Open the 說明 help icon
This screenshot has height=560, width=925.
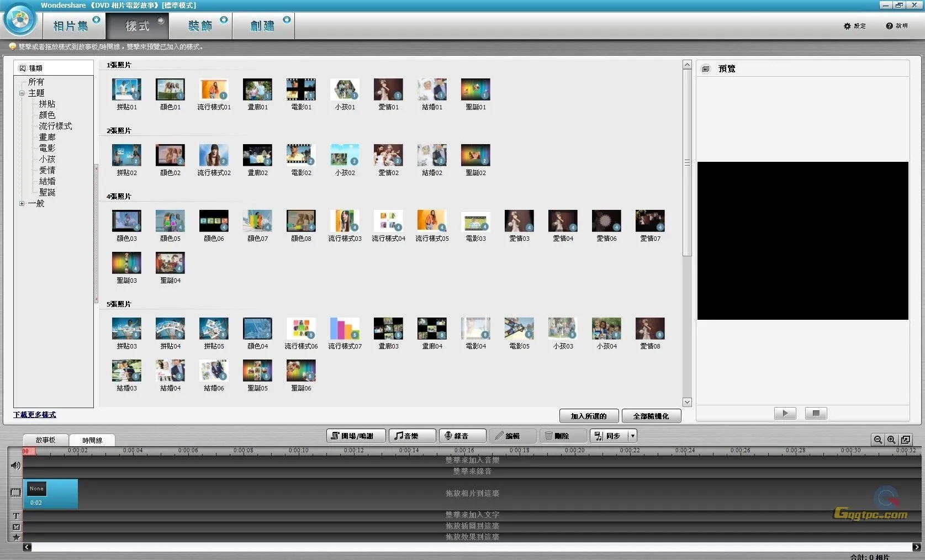point(896,26)
